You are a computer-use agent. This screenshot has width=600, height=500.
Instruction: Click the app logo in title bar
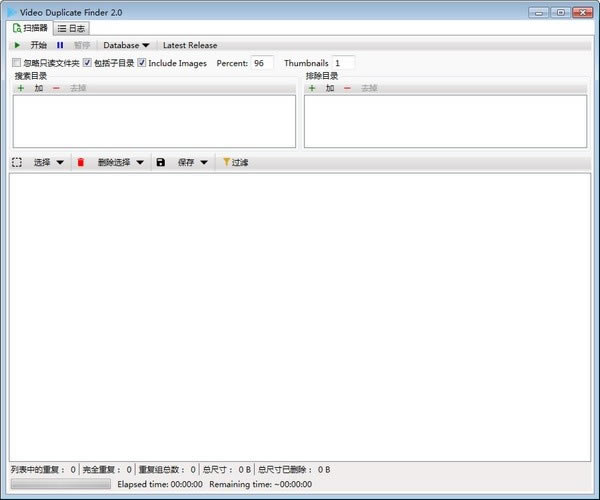(x=12, y=12)
